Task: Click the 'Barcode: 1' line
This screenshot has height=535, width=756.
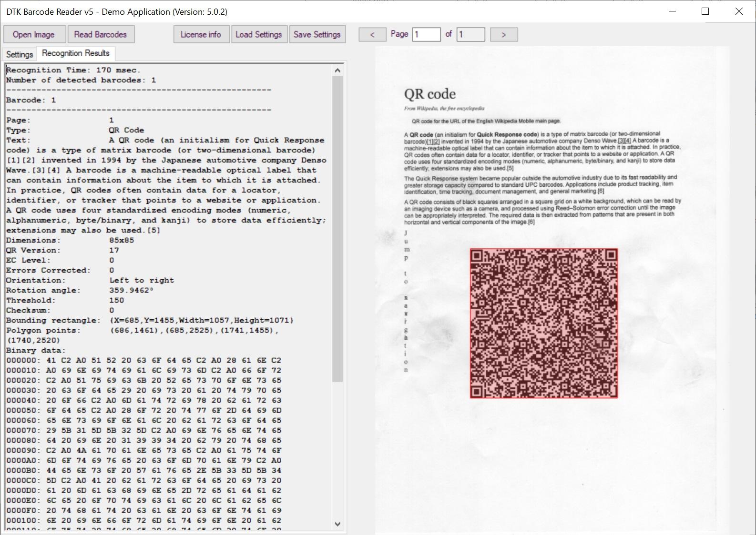Action: point(31,100)
